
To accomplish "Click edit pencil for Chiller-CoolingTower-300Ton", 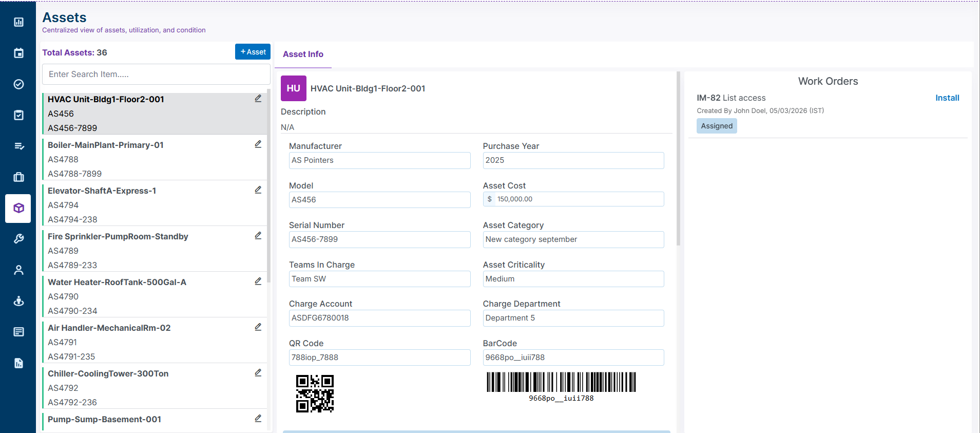I will [x=258, y=373].
